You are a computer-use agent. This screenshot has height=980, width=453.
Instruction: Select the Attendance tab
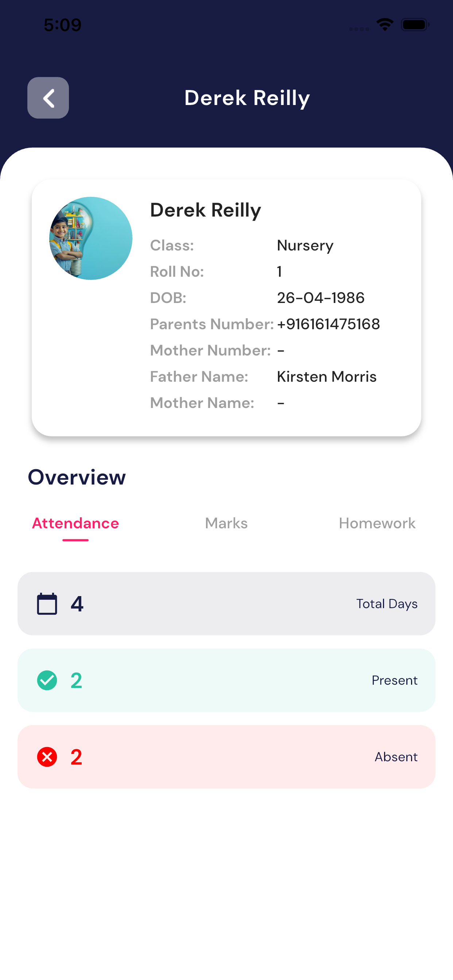[x=75, y=524]
